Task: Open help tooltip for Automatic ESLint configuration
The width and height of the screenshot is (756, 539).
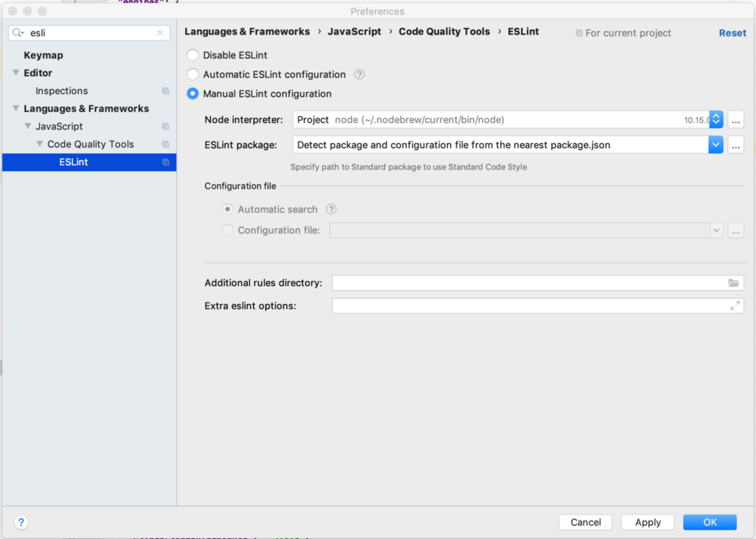Action: coord(359,74)
